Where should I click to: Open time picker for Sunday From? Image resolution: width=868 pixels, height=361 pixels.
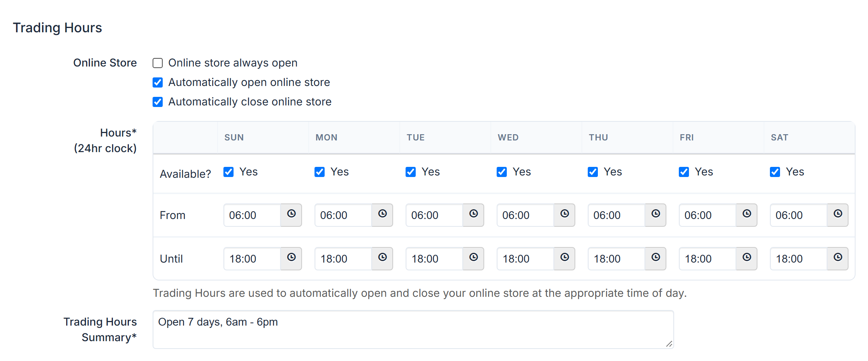[291, 215]
